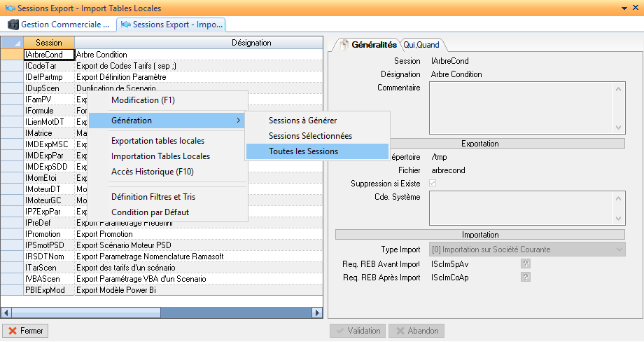Screen dimensions: 644x342
Task: Click the document icon on Généralités tab
Action: [x=344, y=45]
